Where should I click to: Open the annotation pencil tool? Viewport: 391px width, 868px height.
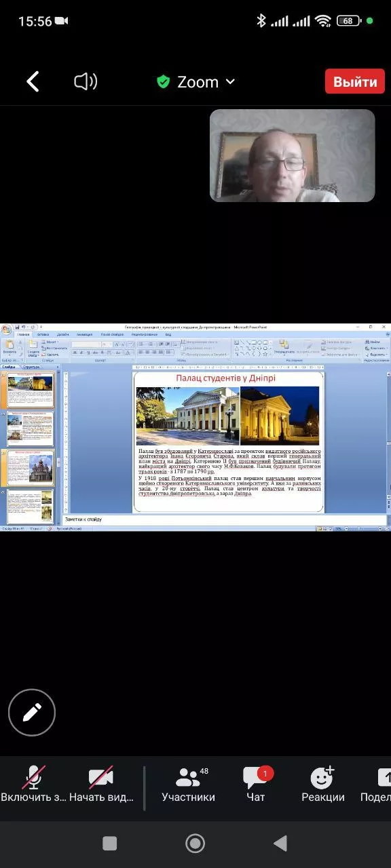[32, 712]
